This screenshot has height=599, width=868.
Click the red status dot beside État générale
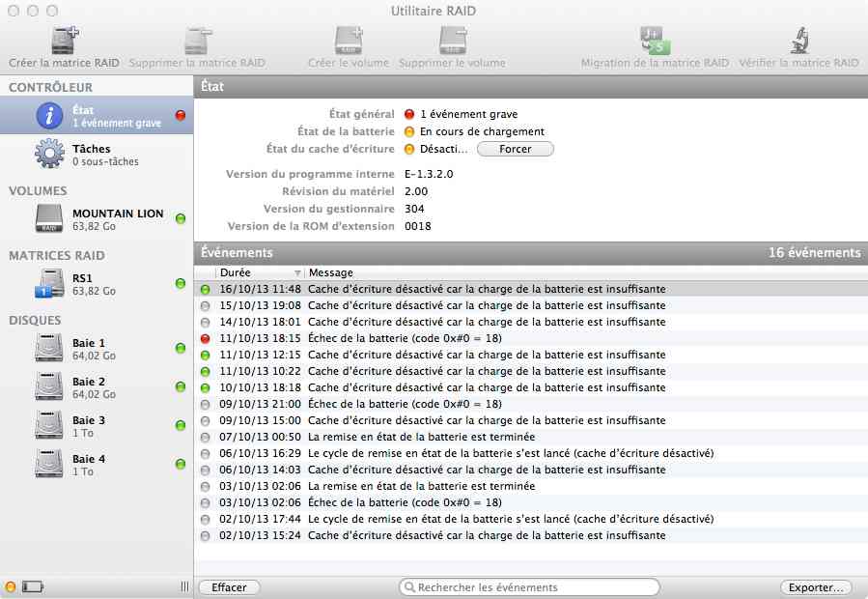point(409,114)
